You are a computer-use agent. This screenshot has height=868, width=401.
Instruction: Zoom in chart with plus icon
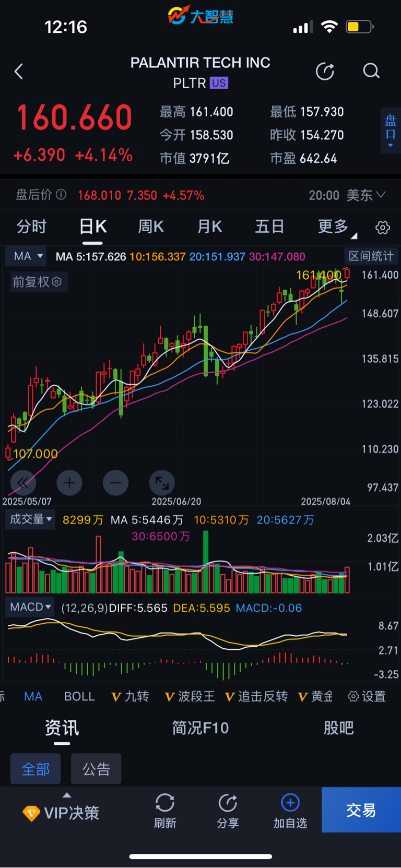click(x=69, y=483)
